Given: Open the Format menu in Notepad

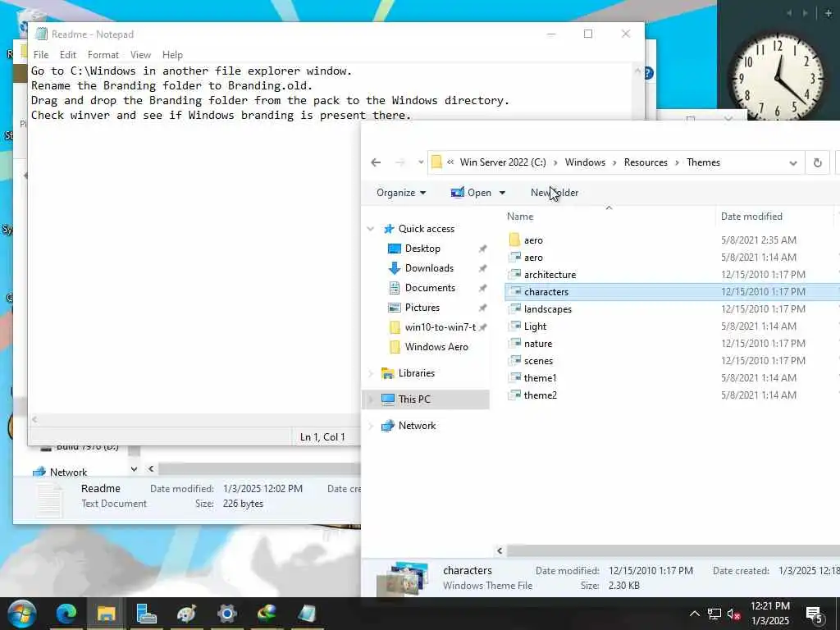Looking at the screenshot, I should 103,55.
